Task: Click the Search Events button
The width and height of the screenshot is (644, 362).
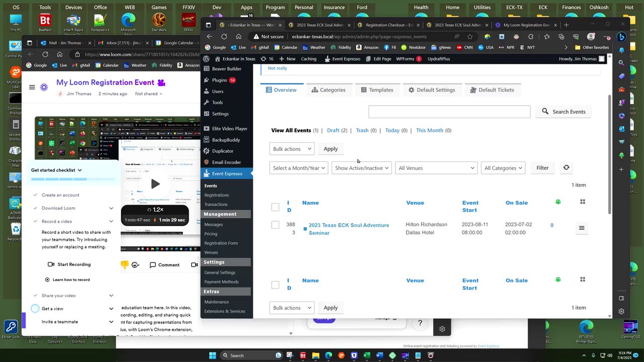Action: [563, 112]
